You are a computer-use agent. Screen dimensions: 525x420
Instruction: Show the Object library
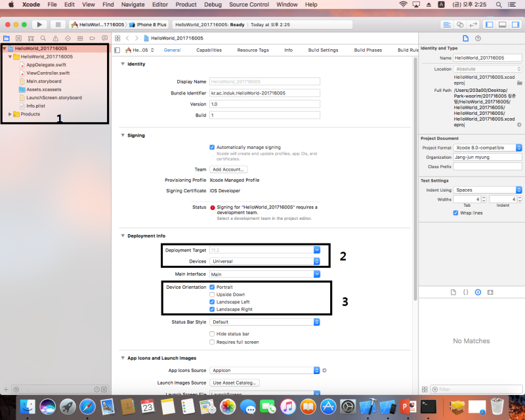[478, 292]
